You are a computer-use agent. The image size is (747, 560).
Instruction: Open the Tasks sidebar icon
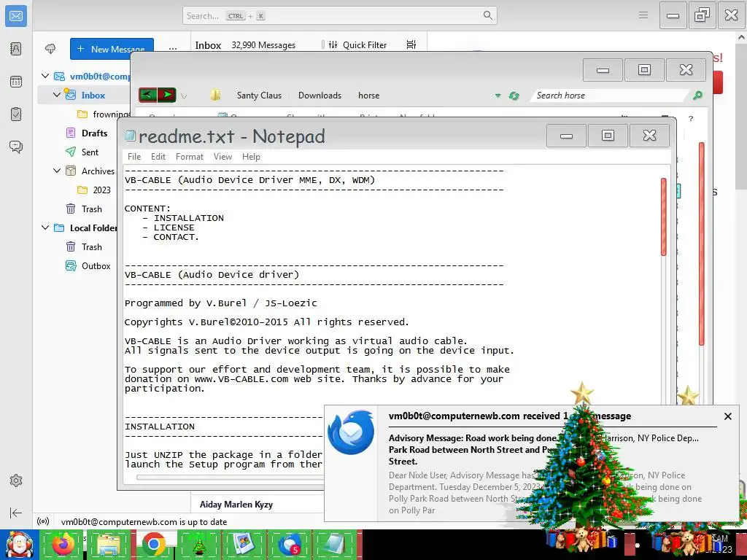16,114
